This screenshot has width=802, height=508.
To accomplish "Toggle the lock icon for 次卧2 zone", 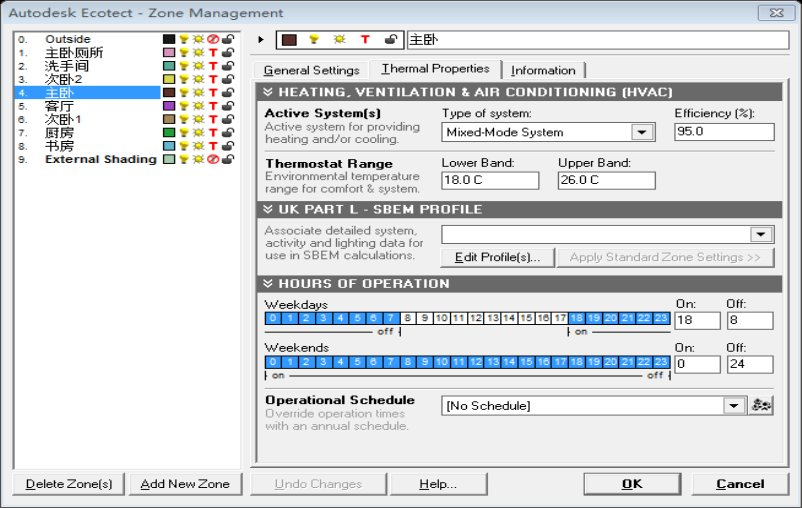I will coord(228,79).
